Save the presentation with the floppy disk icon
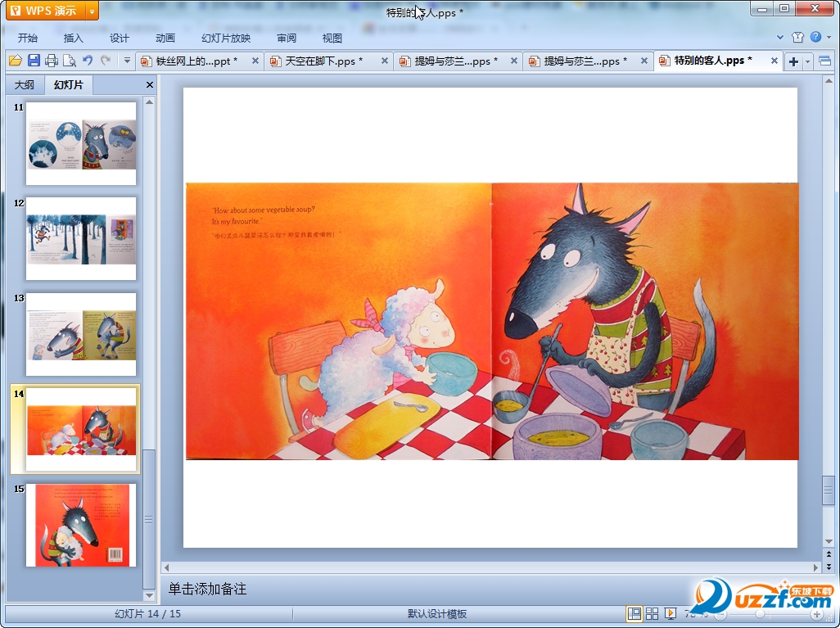Screen dimensions: 840x628 [34, 61]
